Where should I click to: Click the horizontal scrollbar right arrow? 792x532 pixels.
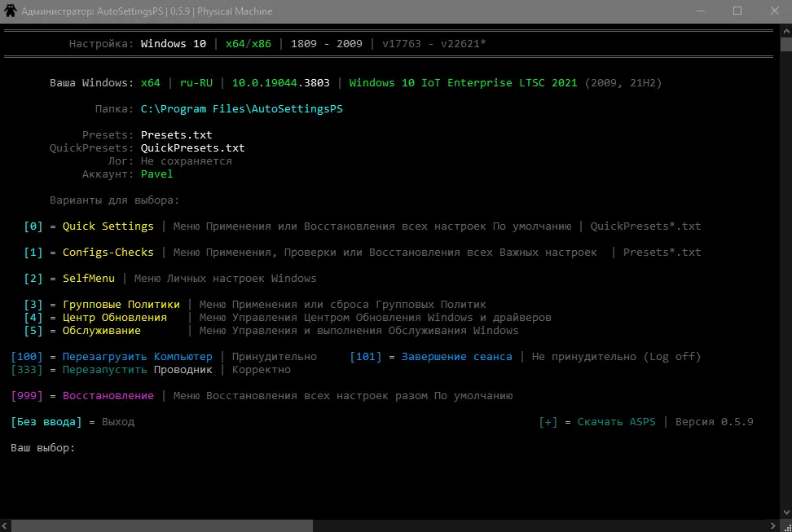click(x=773, y=526)
